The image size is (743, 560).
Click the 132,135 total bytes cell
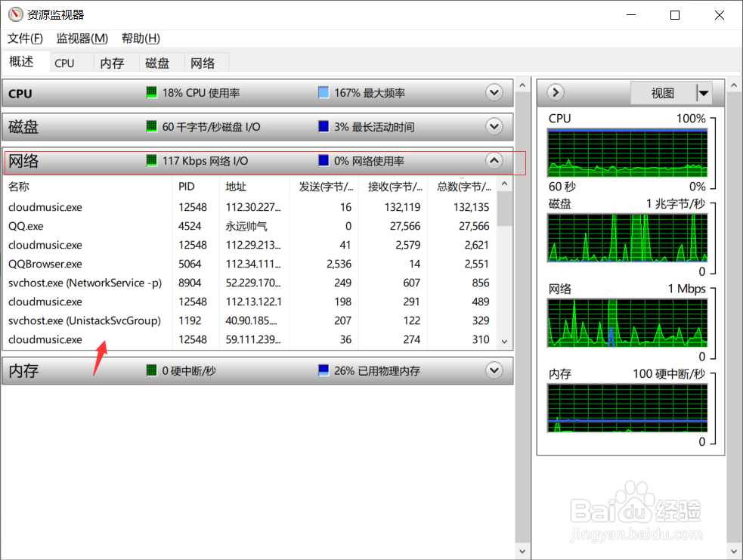(471, 207)
